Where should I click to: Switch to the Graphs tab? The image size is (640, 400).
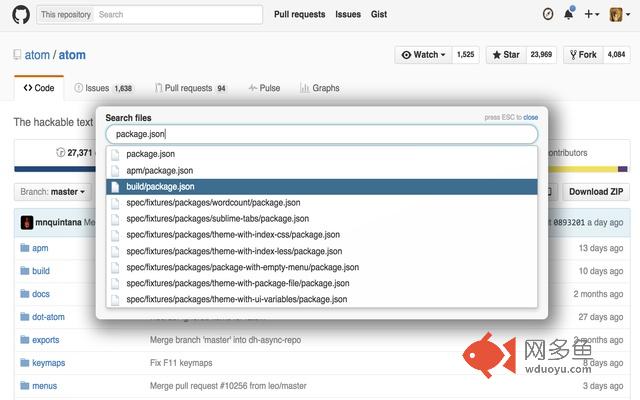(320, 88)
